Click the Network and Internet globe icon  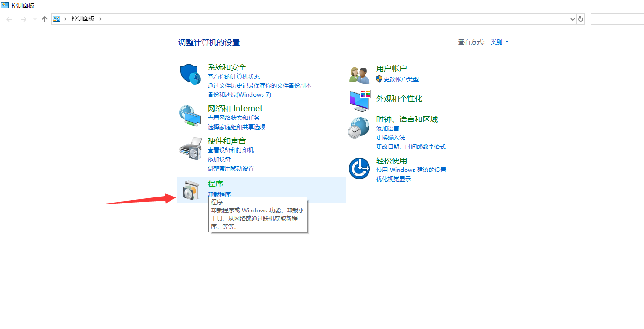(x=190, y=116)
